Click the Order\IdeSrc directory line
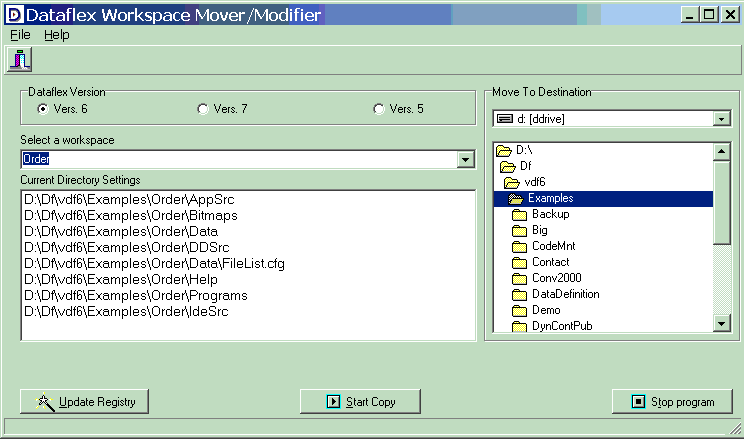The width and height of the screenshot is (744, 439). (x=126, y=312)
